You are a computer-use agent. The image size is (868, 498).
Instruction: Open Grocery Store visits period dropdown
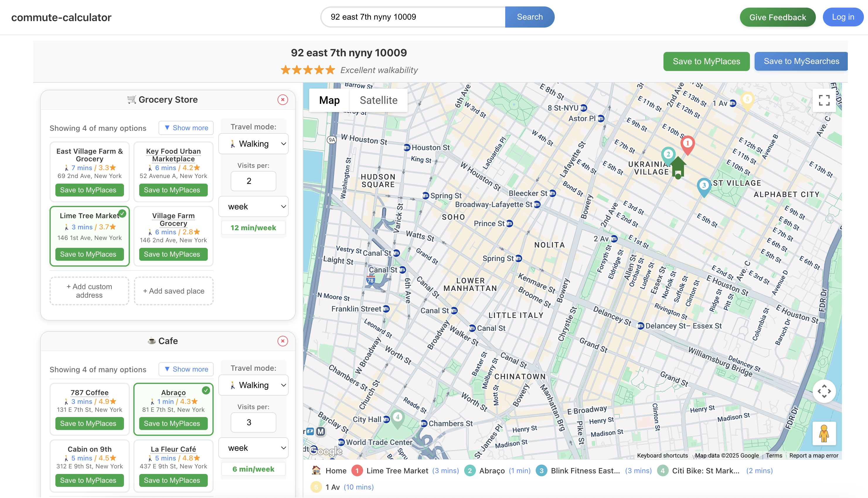coord(253,206)
